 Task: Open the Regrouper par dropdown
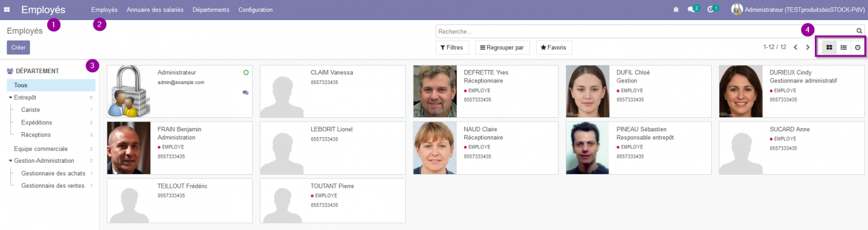502,48
